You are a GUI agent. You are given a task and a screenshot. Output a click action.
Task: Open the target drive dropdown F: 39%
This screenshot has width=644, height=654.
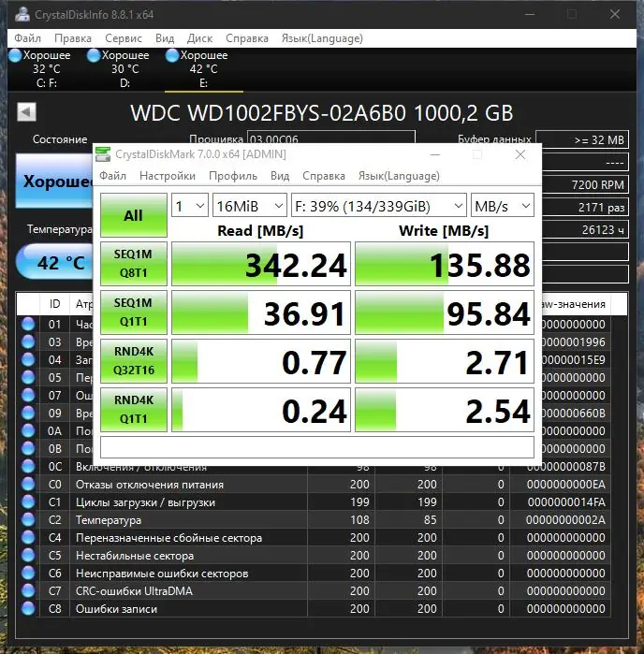pos(378,206)
